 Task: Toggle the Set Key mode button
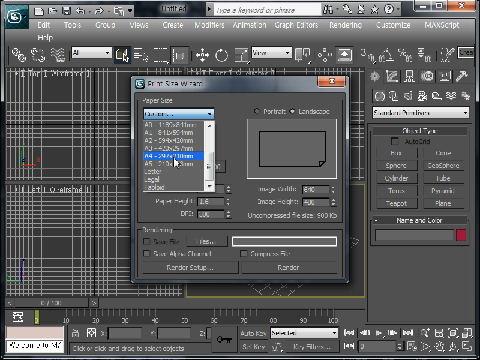[253, 347]
